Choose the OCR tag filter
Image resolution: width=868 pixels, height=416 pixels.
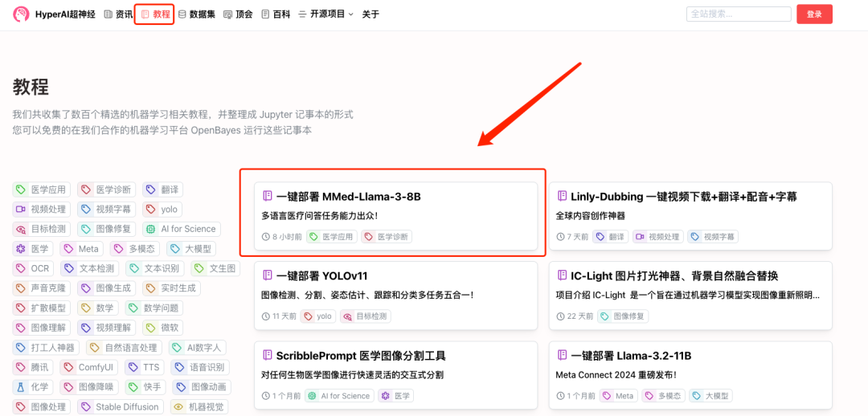(x=33, y=268)
